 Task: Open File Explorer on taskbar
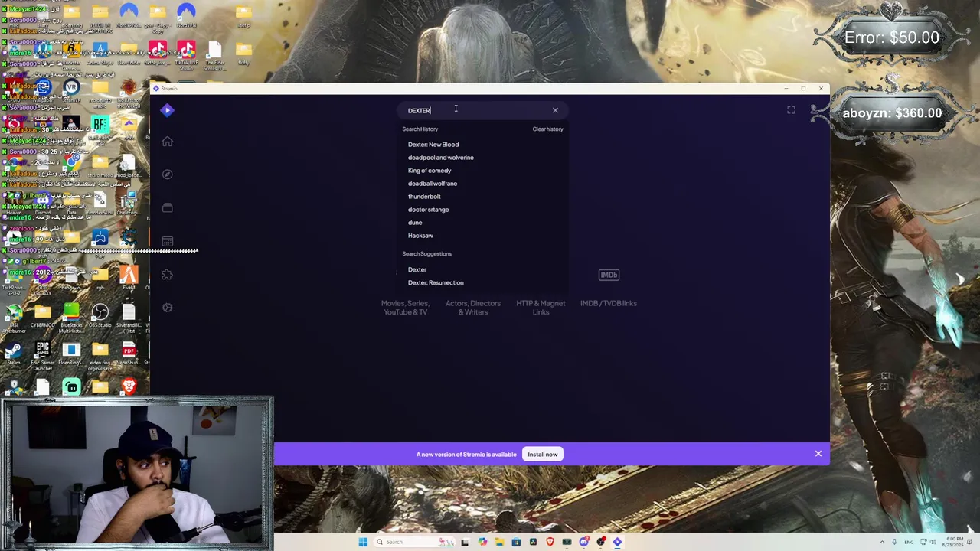(x=499, y=542)
